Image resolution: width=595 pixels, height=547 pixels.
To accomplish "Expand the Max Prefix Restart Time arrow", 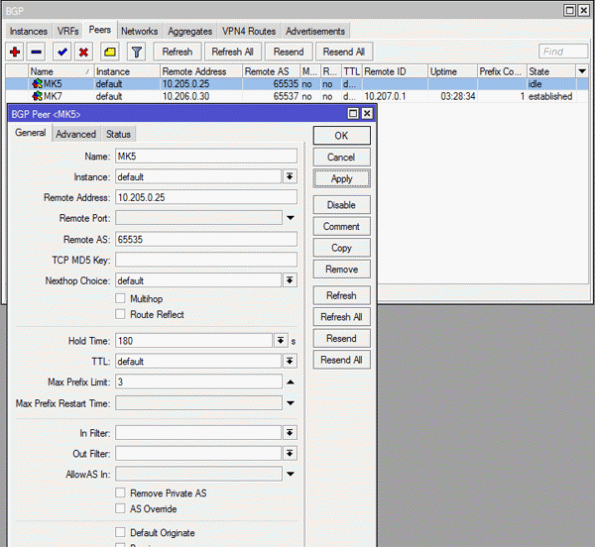I will click(x=290, y=403).
